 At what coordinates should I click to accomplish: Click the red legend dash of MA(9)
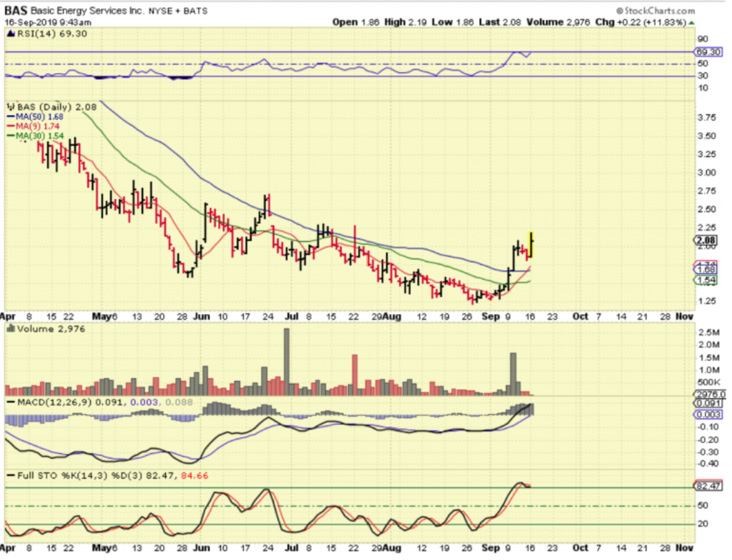pyautogui.click(x=12, y=126)
